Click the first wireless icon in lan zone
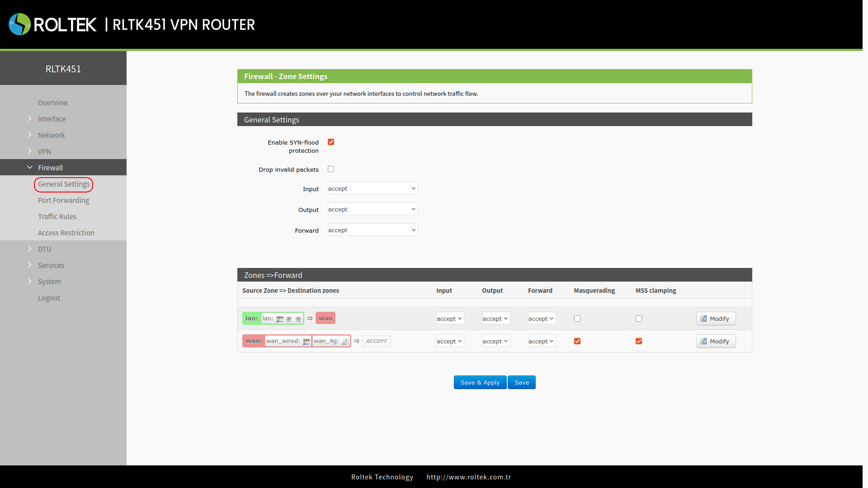Screen dimensions: 868x488 289,319
